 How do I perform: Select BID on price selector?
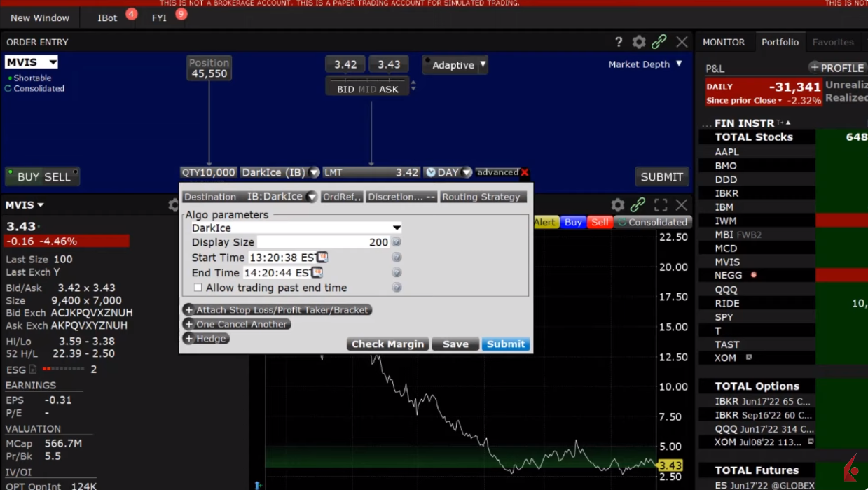(345, 89)
